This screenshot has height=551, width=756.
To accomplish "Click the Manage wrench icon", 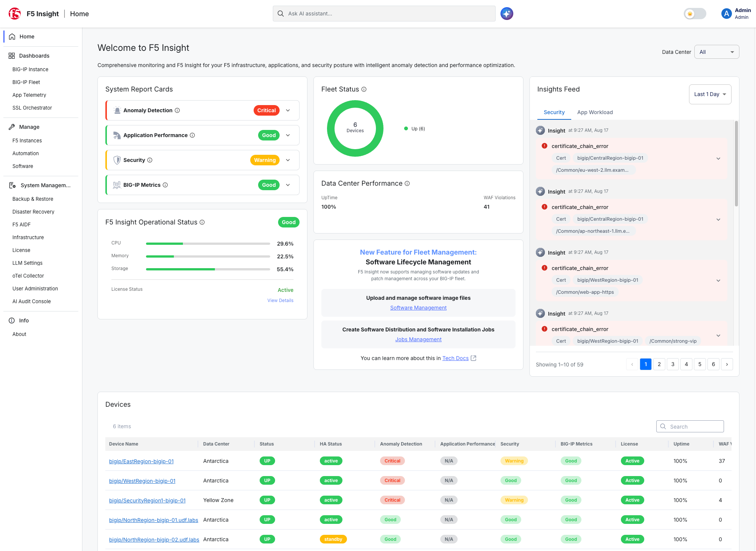I will tap(12, 127).
